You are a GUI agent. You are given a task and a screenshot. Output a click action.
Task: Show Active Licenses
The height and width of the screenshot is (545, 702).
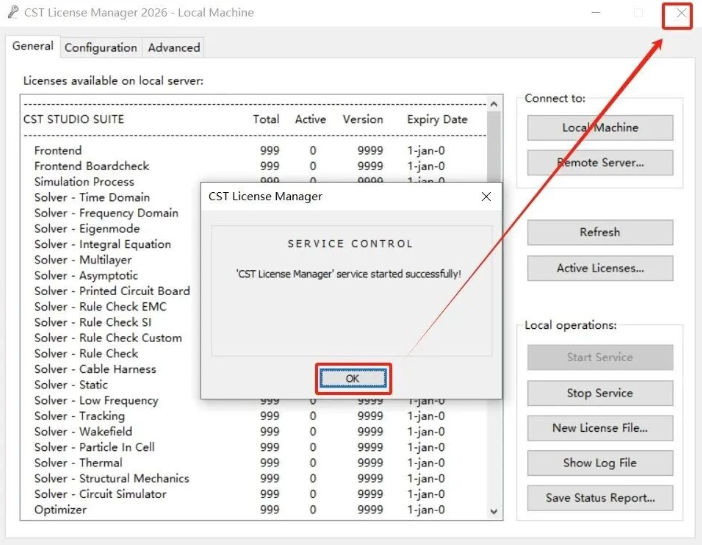pos(599,268)
